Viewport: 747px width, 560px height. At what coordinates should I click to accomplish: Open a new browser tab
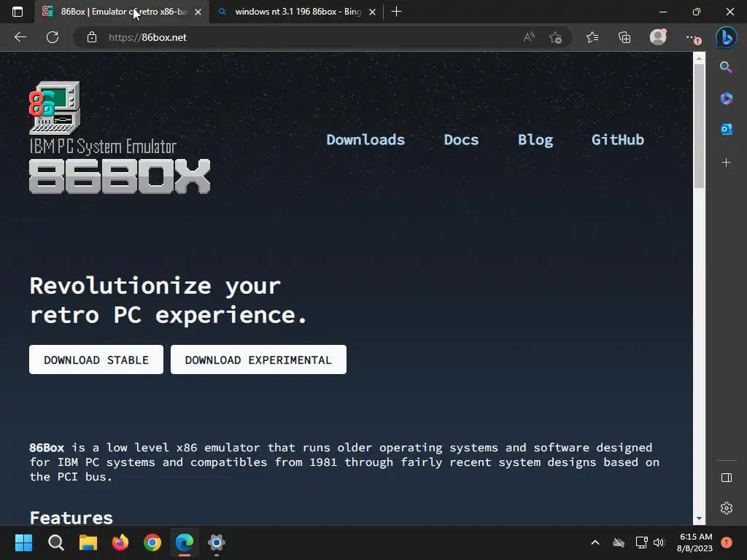pos(396,12)
